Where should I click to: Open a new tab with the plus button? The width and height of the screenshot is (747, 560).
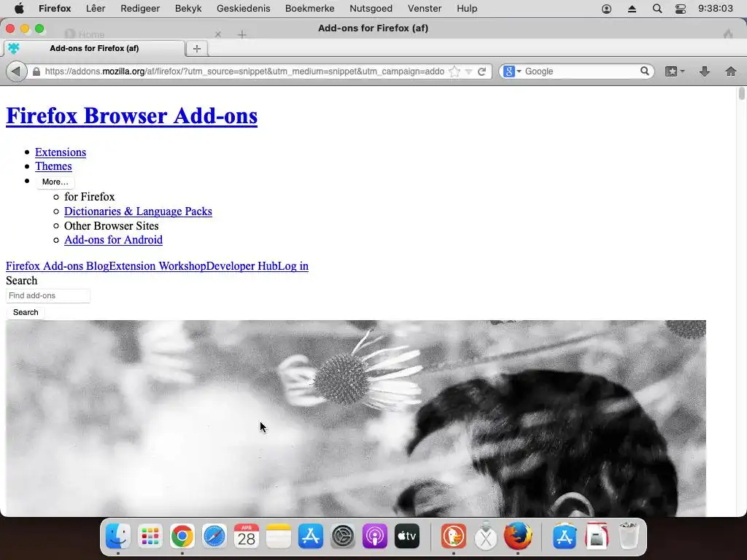[x=197, y=48]
